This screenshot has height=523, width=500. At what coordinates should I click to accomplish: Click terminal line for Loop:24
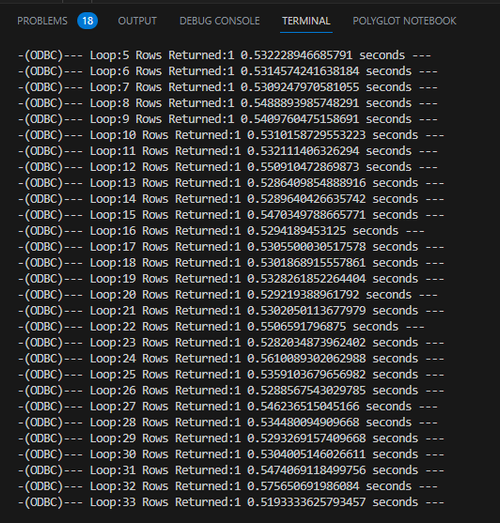click(x=231, y=359)
